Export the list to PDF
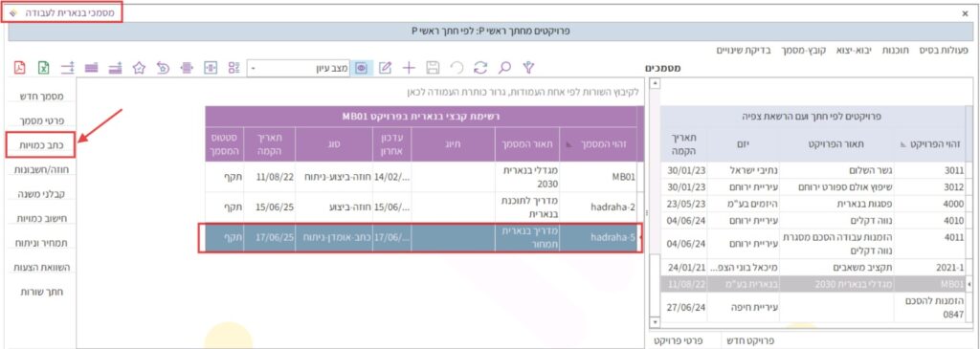 tap(20, 68)
